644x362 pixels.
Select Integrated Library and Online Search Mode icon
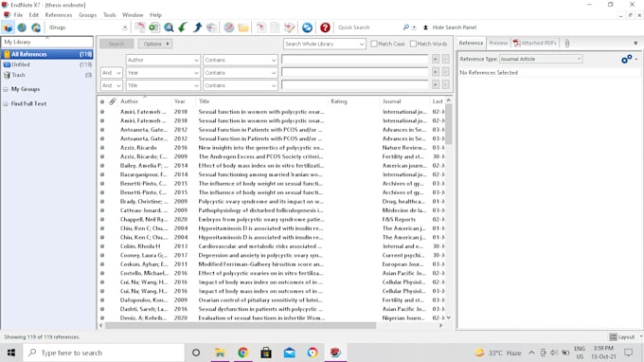tap(36, 27)
